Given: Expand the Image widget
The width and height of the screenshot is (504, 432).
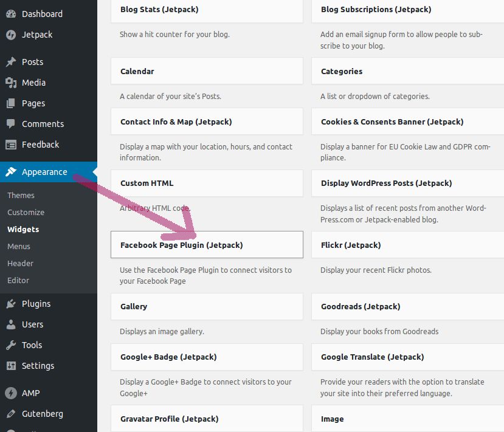Looking at the screenshot, I should [x=407, y=419].
